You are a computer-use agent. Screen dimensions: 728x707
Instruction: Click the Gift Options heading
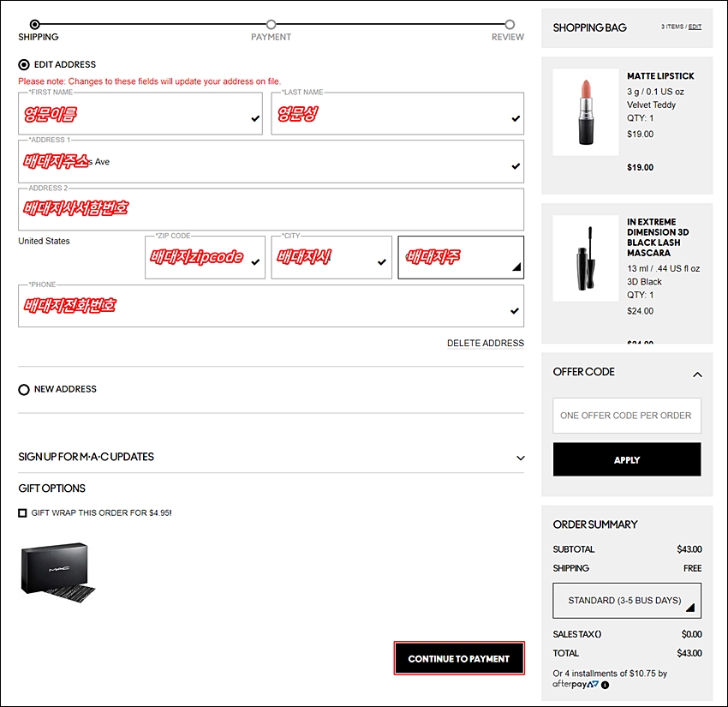[x=51, y=488]
